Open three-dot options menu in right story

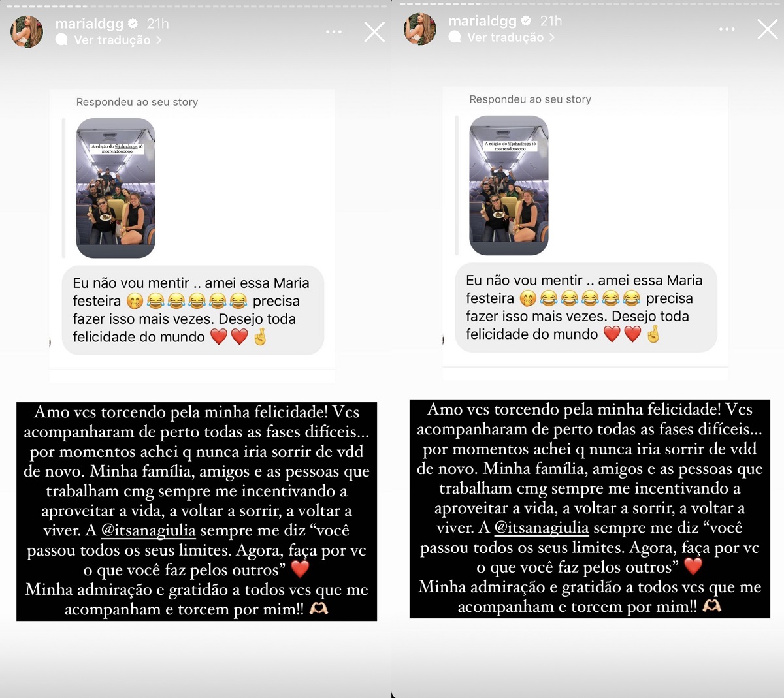[727, 29]
